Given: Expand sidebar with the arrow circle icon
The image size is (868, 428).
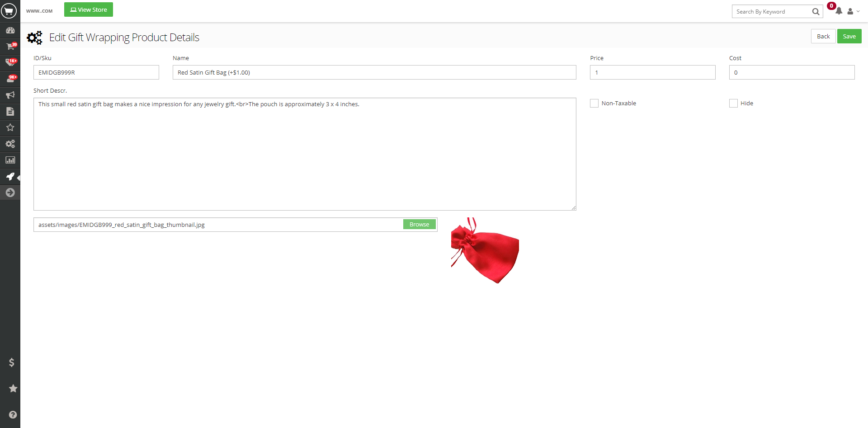Looking at the screenshot, I should tap(10, 193).
